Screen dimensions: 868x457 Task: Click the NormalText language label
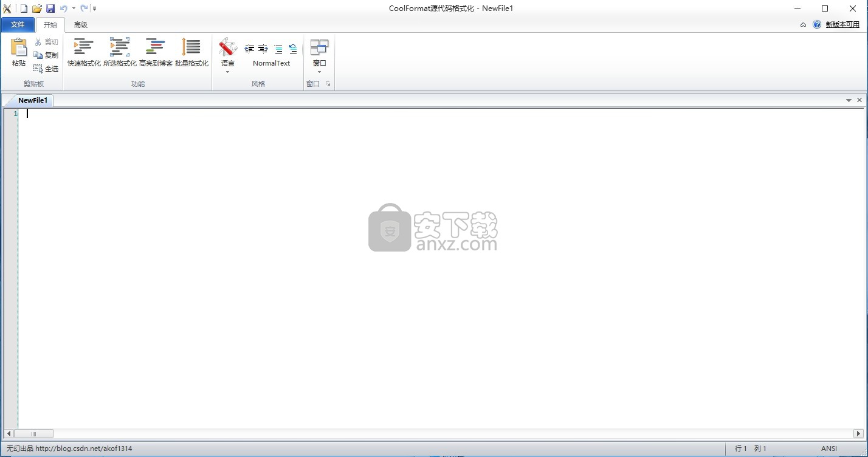272,63
